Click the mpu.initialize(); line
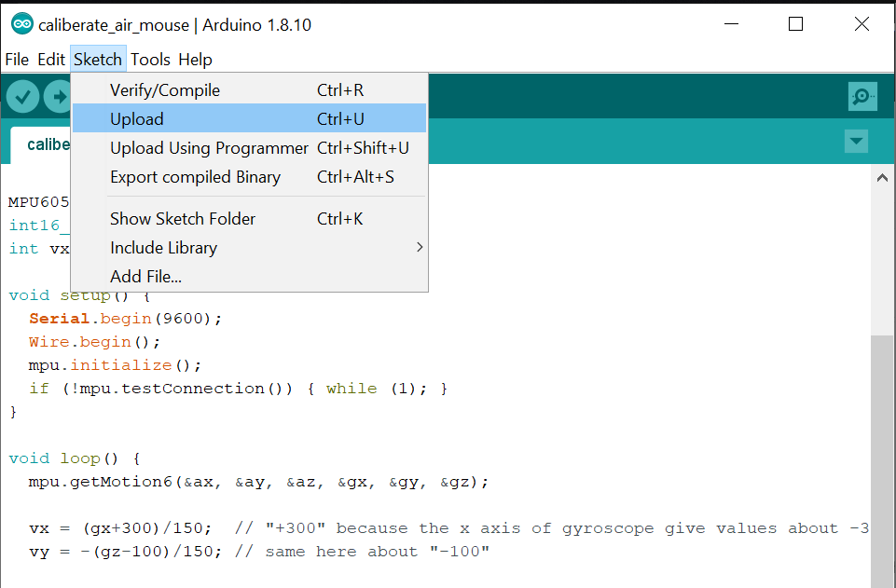The width and height of the screenshot is (896, 588). 115,364
